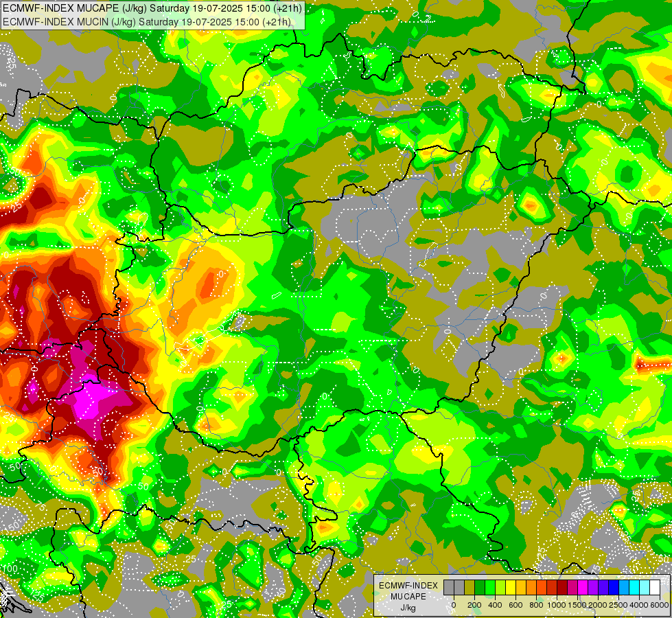The image size is (672, 618).
Task: Click the olive 100–200 J/kg legend swatch
Action: click(x=470, y=588)
